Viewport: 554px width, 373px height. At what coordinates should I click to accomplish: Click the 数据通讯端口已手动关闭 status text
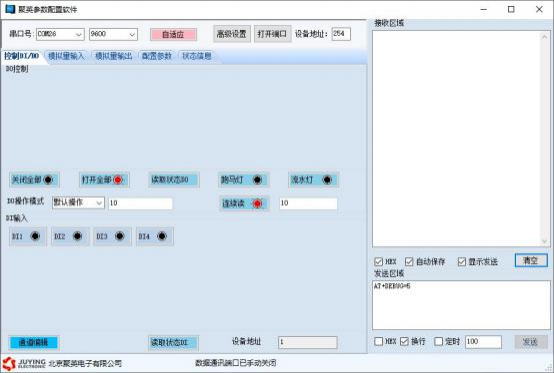click(235, 363)
